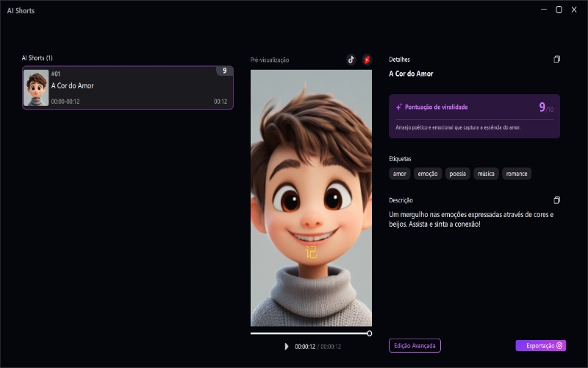
Task: Pick the 'romance' tag
Action: click(517, 174)
